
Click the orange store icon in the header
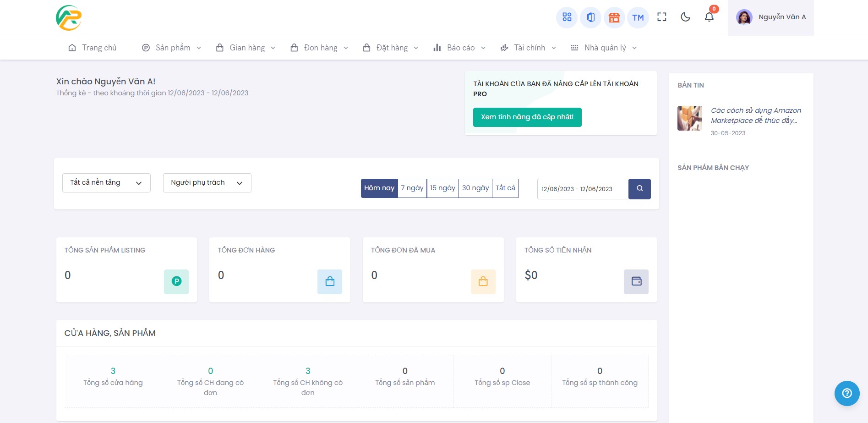614,17
